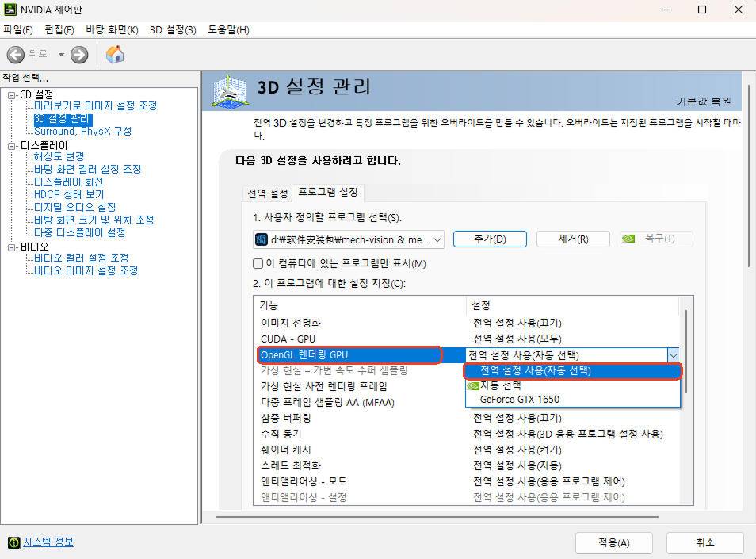
Task: Click the 적용(A) button
Action: 614,543
